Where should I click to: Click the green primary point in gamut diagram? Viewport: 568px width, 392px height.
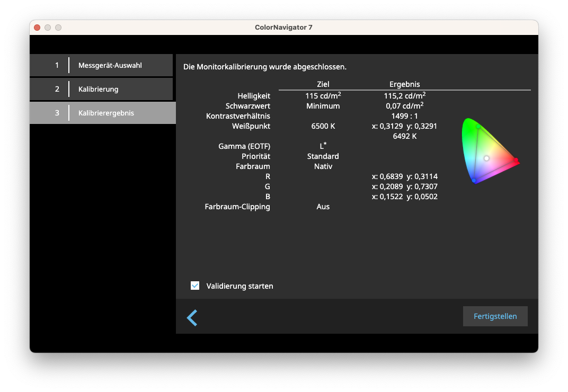478,127
